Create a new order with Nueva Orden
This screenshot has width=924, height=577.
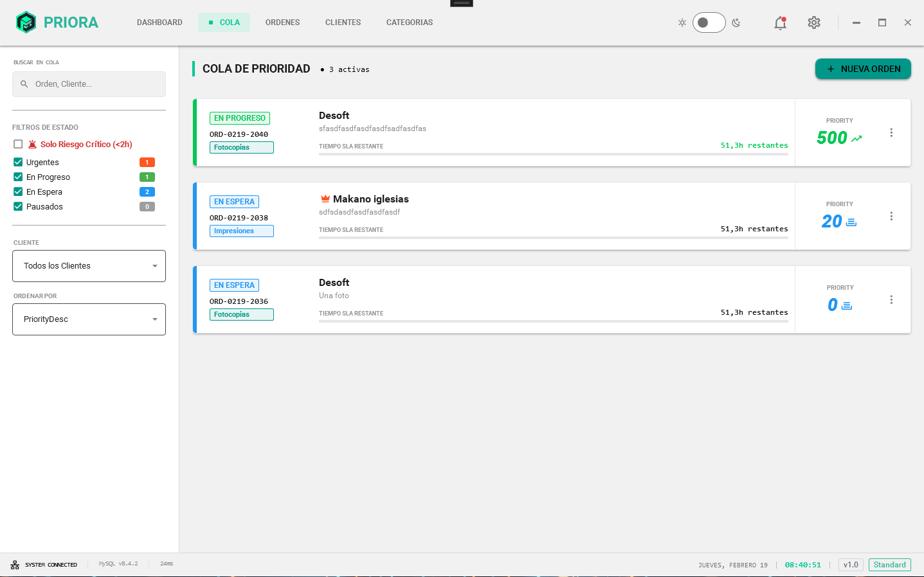tap(863, 69)
